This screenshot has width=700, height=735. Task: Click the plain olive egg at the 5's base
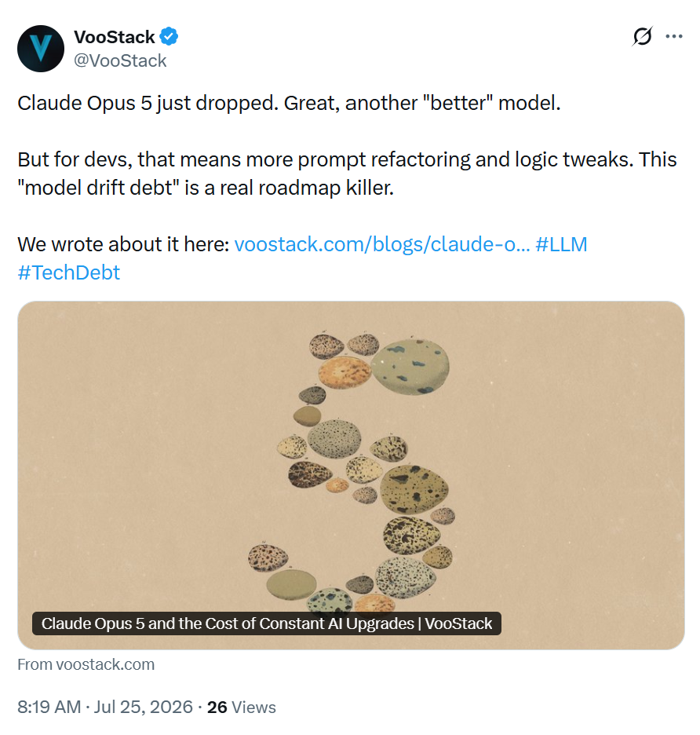[291, 584]
